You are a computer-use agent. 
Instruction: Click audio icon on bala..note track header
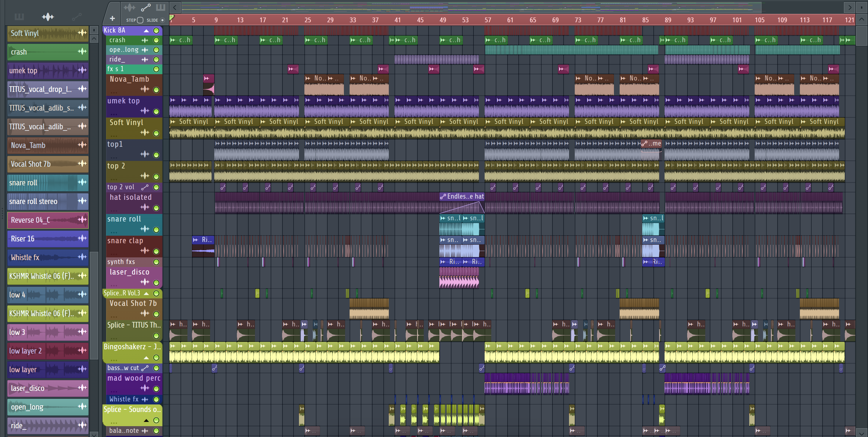pyautogui.click(x=145, y=431)
